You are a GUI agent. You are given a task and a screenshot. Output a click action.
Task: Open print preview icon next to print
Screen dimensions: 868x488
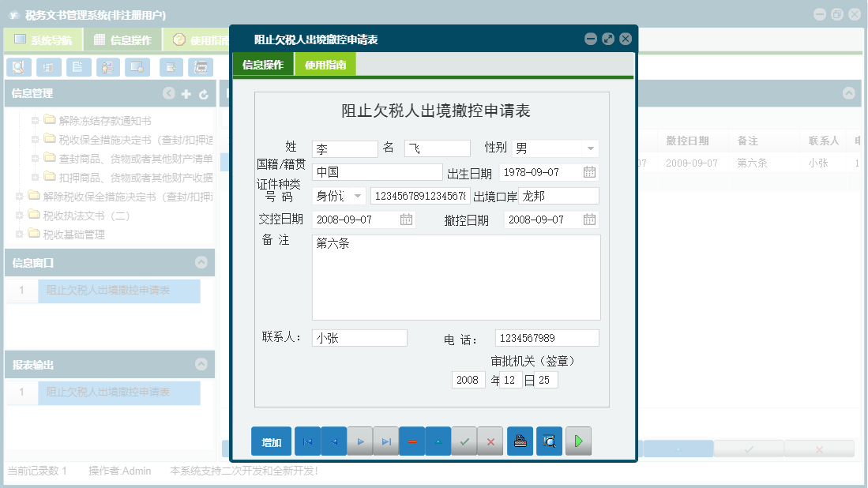click(x=549, y=441)
